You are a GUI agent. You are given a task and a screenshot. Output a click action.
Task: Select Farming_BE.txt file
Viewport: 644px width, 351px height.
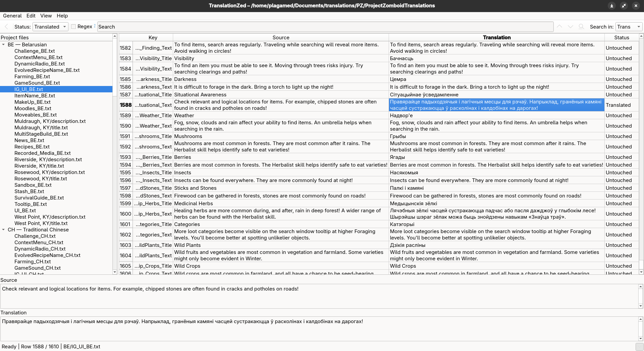[x=32, y=77]
